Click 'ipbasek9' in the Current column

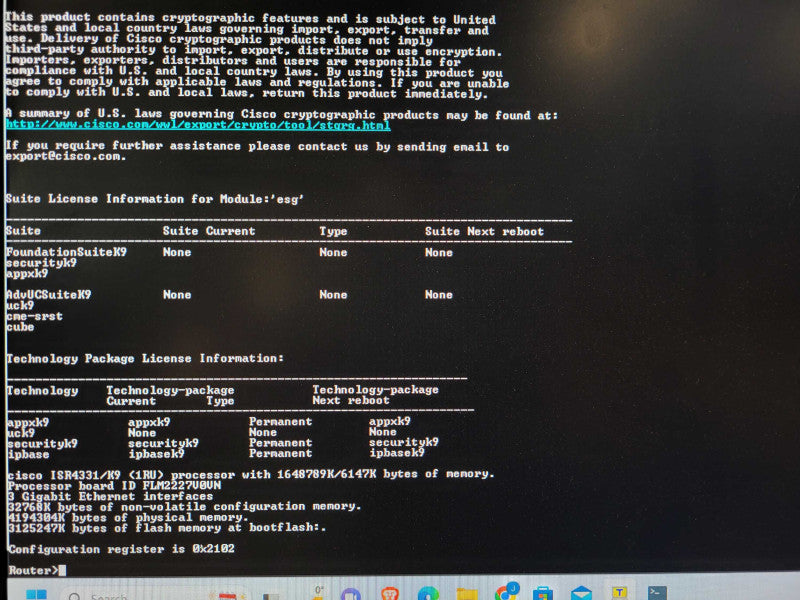click(156, 454)
